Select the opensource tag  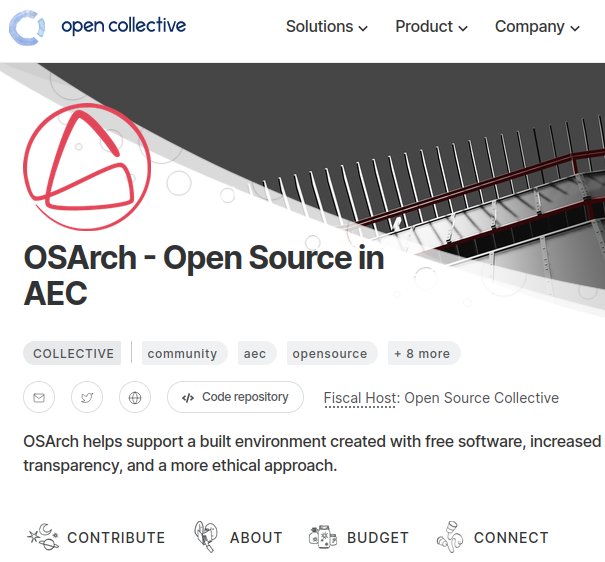coord(332,353)
